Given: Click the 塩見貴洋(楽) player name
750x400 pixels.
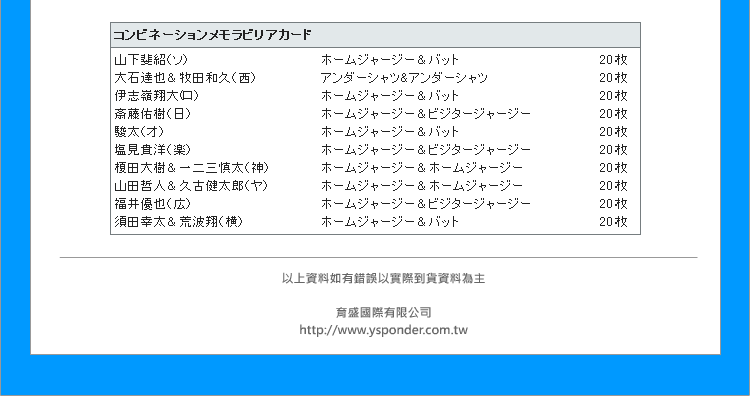Looking at the screenshot, I should pos(153,150).
